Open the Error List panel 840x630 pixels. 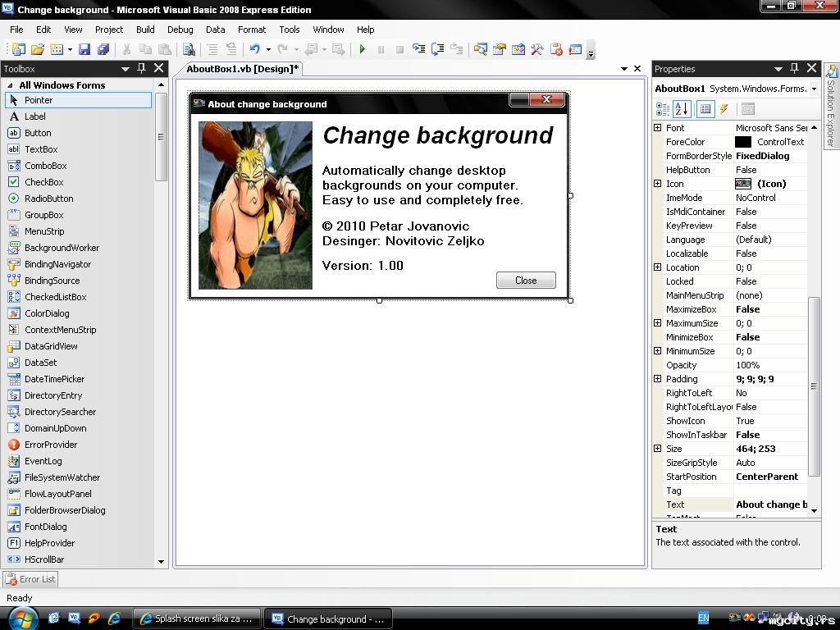pos(30,579)
